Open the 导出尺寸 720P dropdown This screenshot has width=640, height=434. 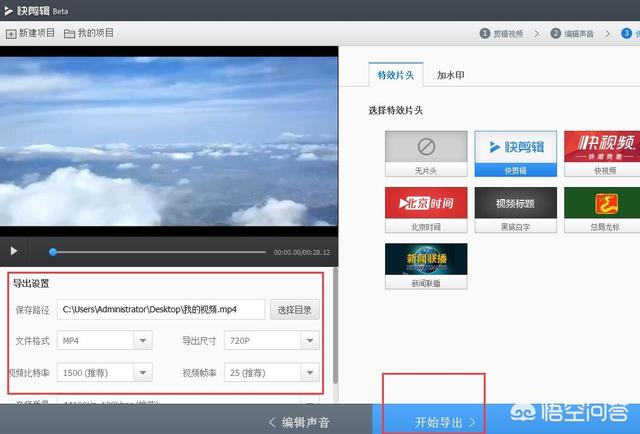[x=272, y=340]
